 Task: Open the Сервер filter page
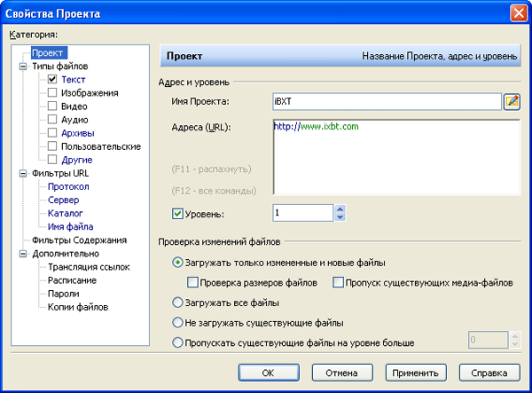[64, 200]
